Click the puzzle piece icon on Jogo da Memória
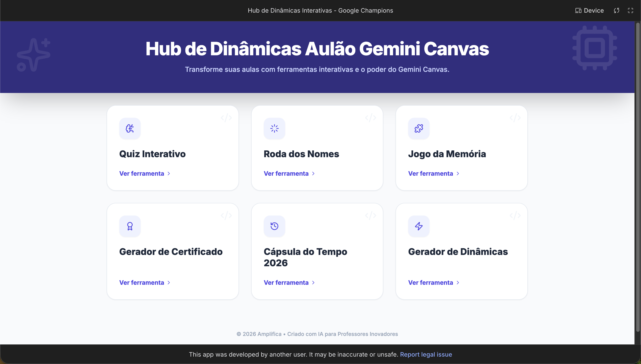641x364 pixels. click(419, 128)
